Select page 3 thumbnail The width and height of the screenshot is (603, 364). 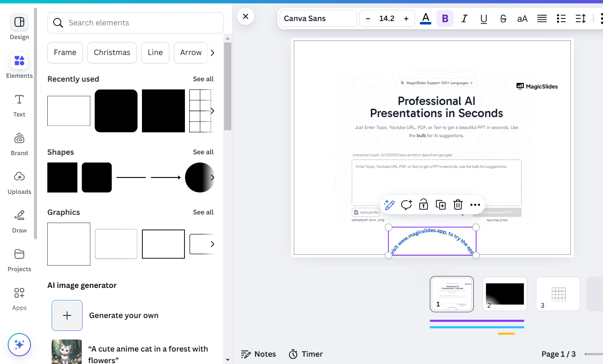pyautogui.click(x=558, y=294)
